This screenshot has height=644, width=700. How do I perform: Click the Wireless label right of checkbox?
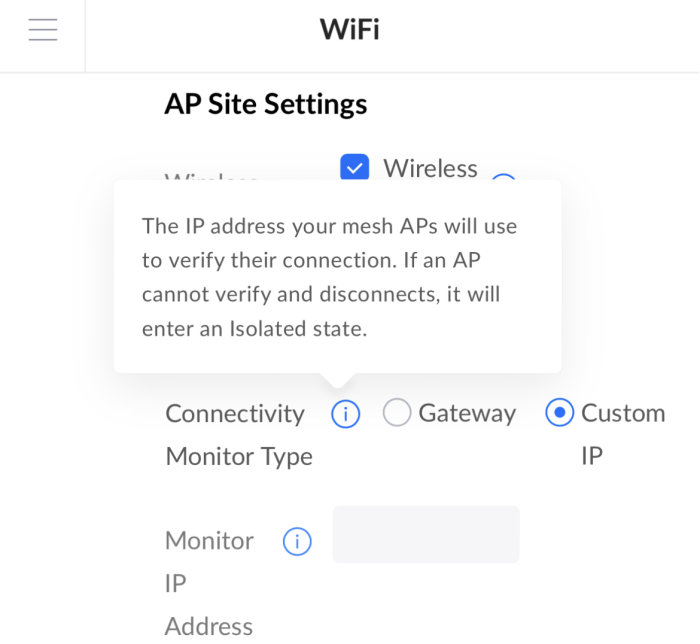coord(430,168)
